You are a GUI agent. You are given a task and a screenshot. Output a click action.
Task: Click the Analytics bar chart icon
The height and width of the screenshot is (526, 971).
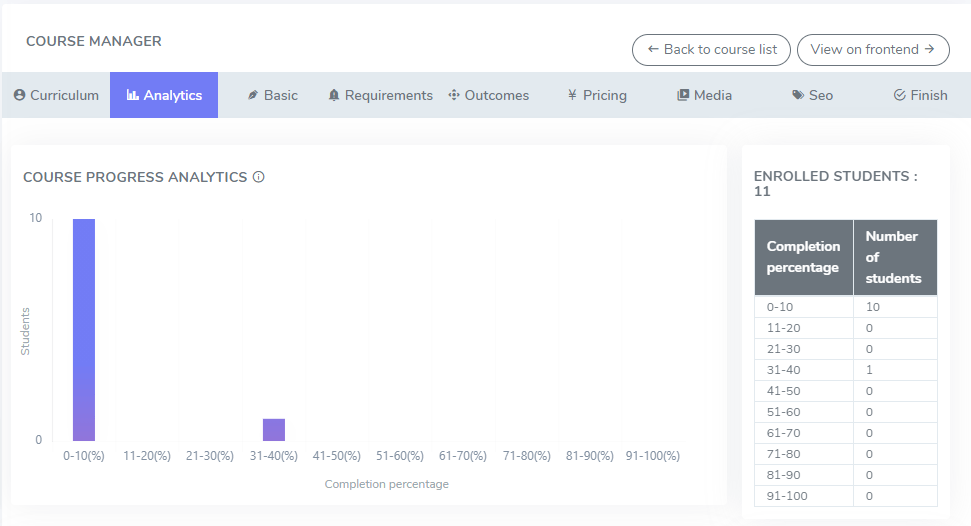132,95
